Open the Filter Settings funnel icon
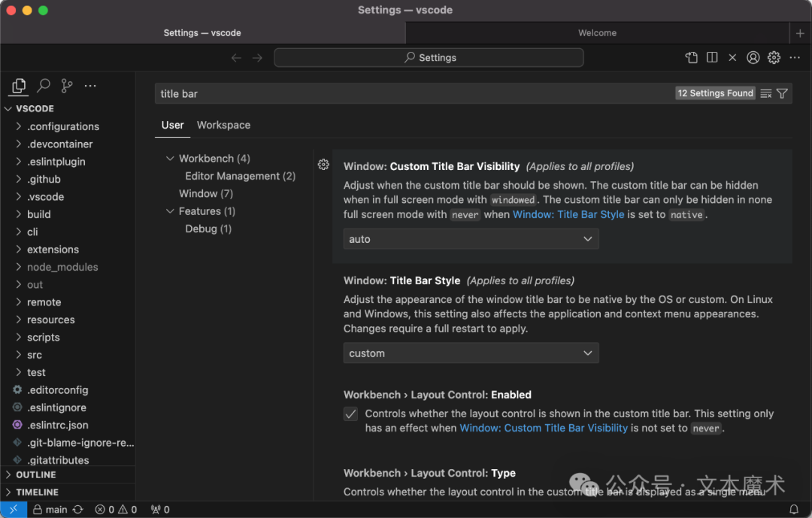 pos(782,92)
